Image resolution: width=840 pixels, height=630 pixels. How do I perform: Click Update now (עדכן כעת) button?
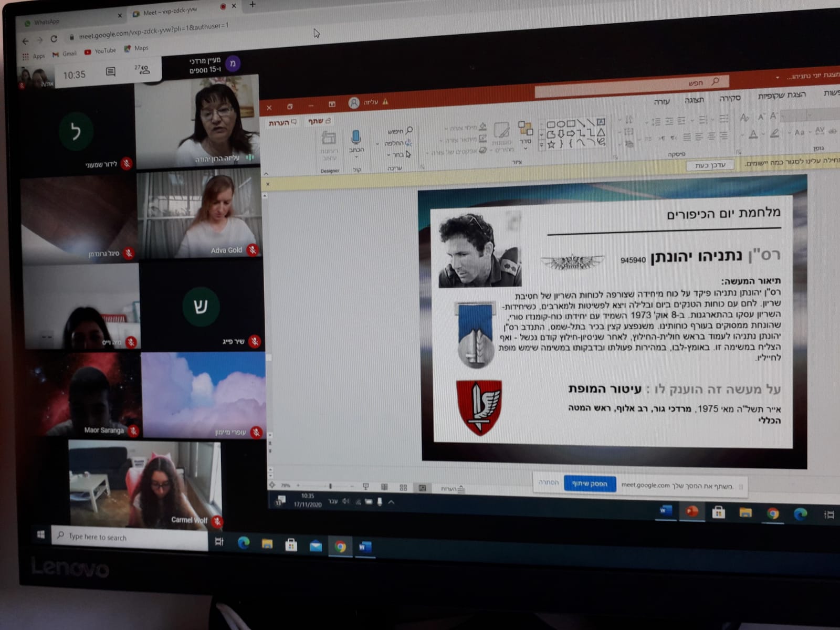[x=710, y=165]
